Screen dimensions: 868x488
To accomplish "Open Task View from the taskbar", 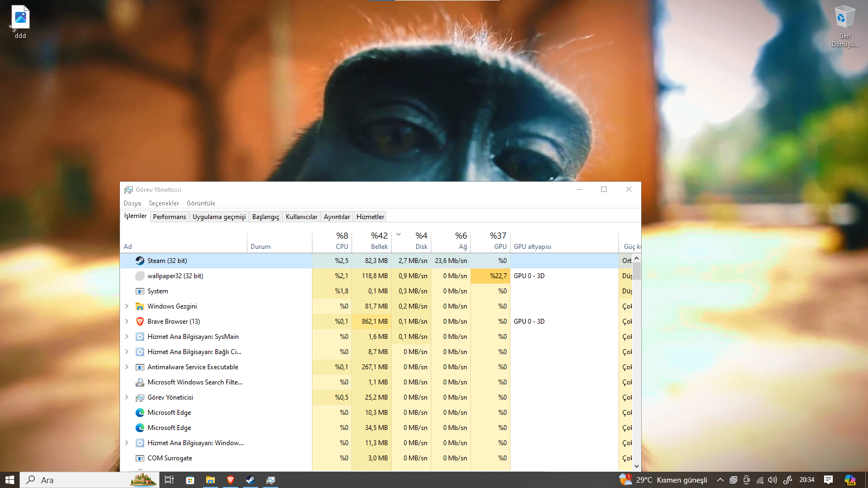I will [x=169, y=480].
